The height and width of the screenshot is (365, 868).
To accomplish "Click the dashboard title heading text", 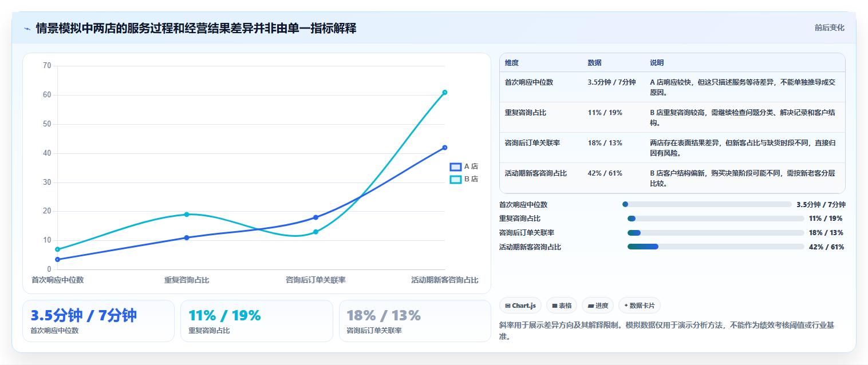I will (x=196, y=29).
